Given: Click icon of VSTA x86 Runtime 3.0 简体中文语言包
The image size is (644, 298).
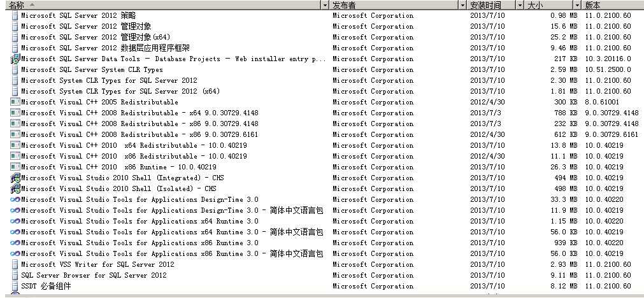Looking at the screenshot, I should tap(15, 253).
